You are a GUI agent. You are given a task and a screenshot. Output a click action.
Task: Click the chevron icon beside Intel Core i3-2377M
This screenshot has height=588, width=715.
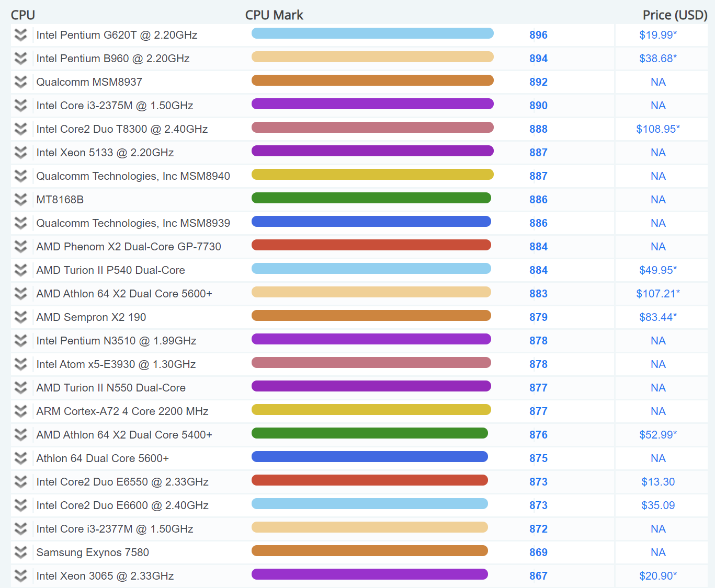pos(20,529)
